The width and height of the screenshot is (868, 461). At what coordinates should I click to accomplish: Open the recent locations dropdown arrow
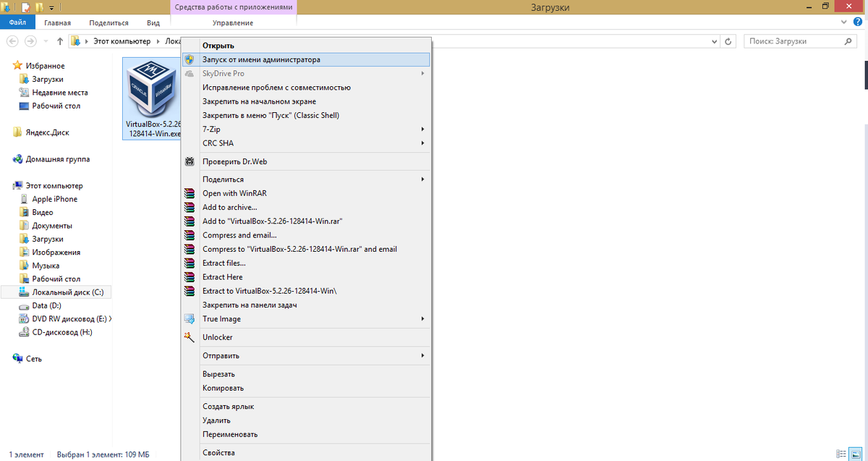pos(45,42)
